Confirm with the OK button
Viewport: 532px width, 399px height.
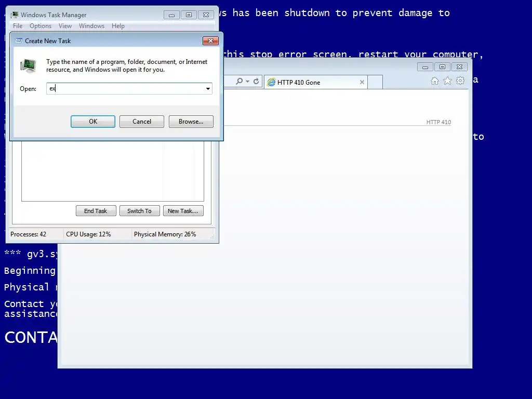(93, 122)
